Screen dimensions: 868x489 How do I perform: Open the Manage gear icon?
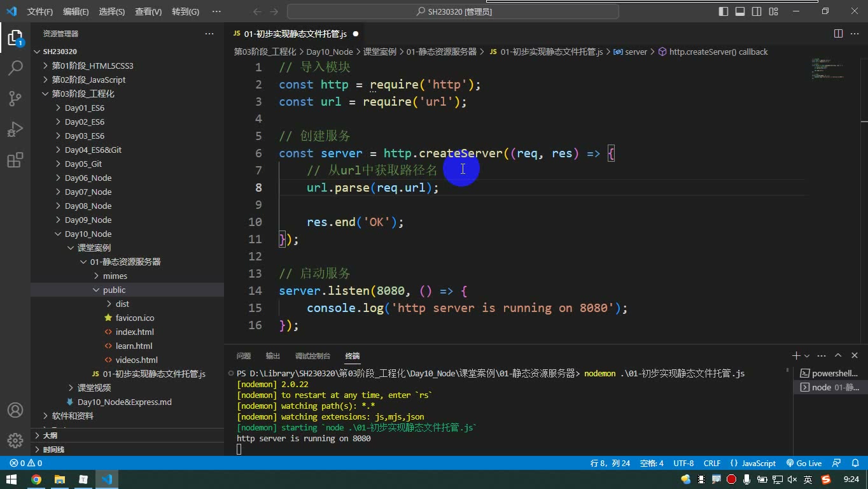coord(15,441)
